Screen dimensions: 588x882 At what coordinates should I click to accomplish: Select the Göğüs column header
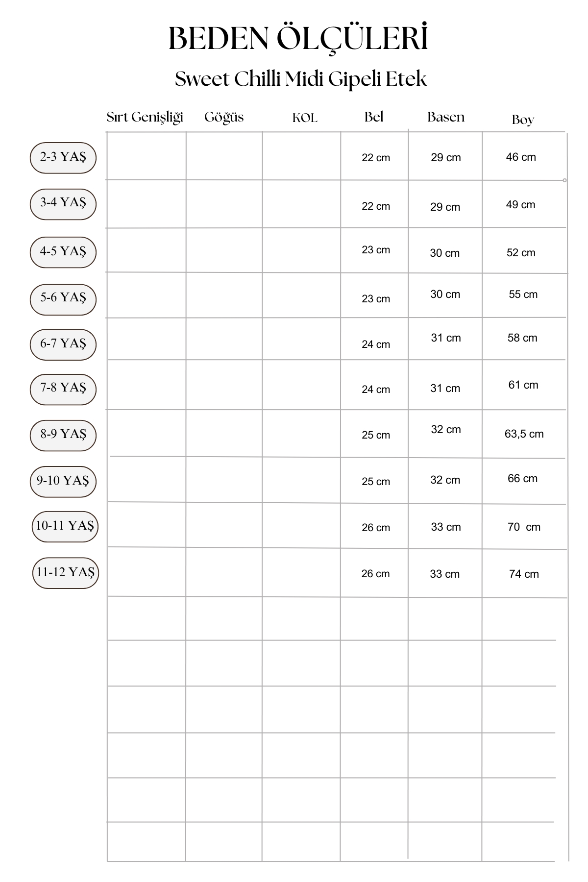tap(224, 117)
